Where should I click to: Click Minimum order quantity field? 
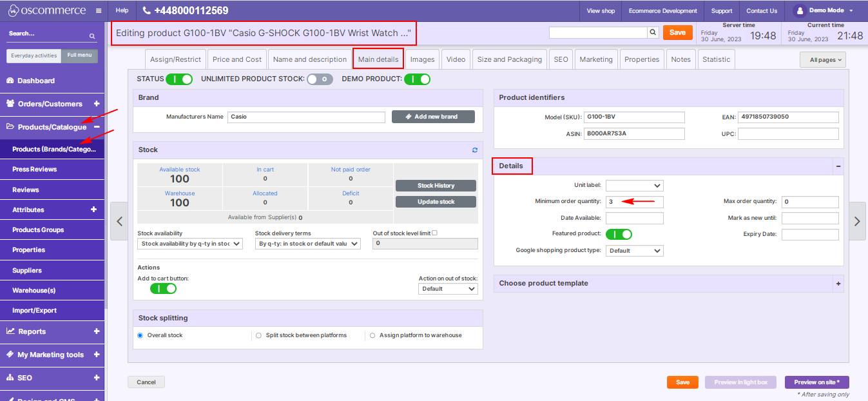pos(635,202)
